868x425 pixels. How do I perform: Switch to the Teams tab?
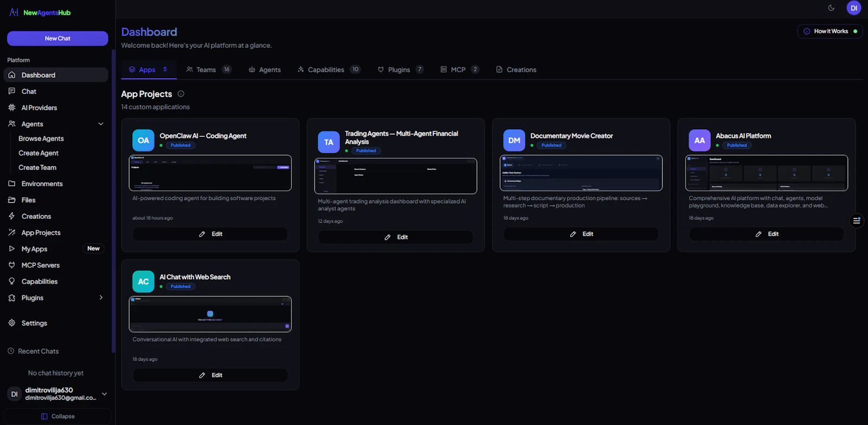click(209, 69)
